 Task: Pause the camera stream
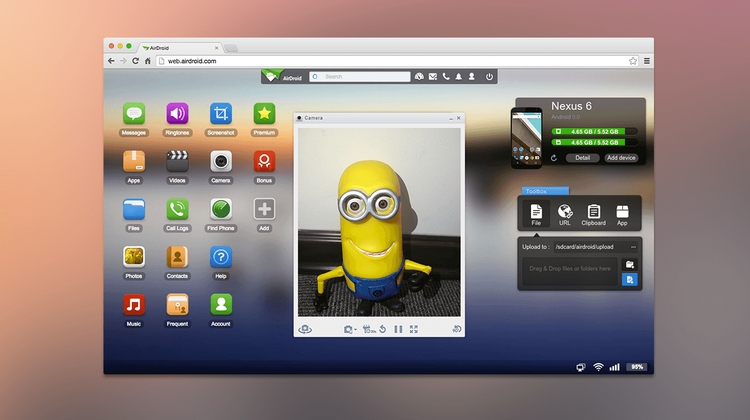click(x=398, y=329)
